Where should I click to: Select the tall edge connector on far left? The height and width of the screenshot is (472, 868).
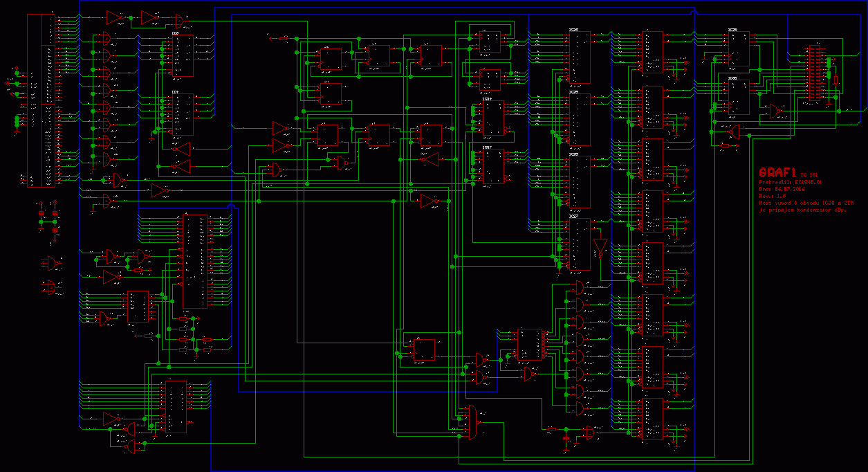[x=41, y=100]
